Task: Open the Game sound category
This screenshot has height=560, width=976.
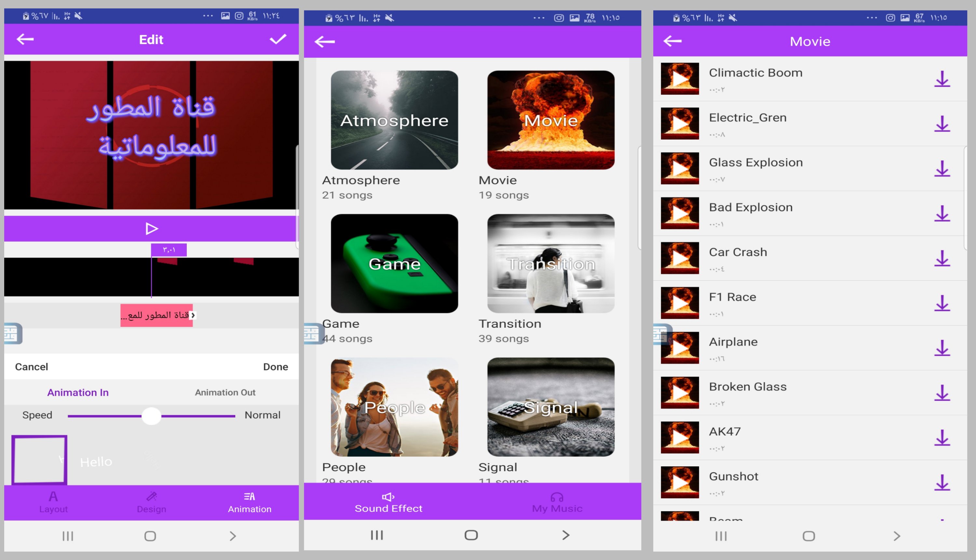Action: 394,263
